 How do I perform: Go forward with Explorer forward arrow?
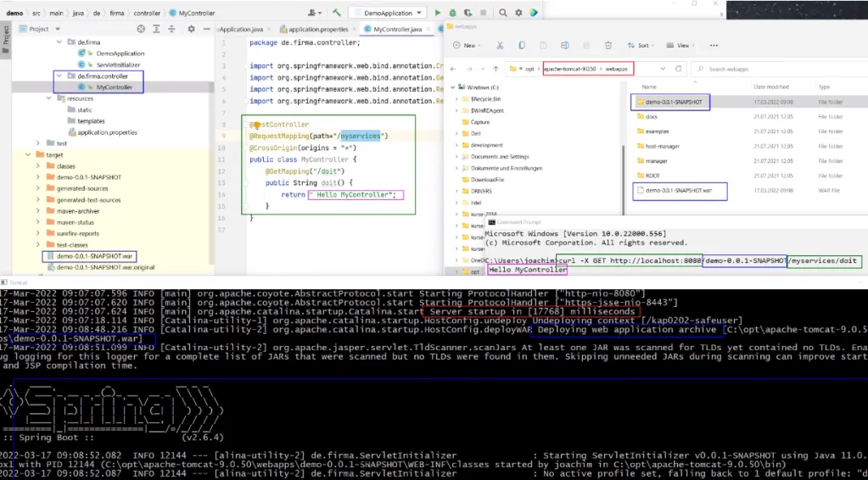click(x=469, y=70)
